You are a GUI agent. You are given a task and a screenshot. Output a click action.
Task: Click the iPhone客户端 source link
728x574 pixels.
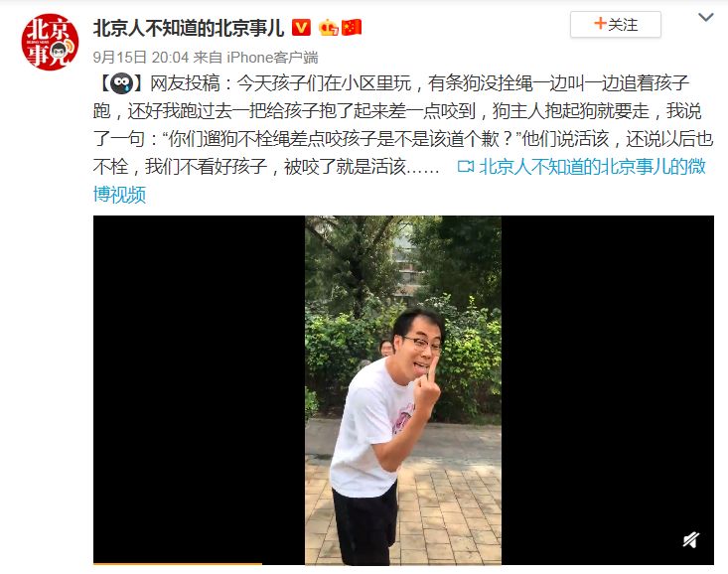(x=272, y=58)
